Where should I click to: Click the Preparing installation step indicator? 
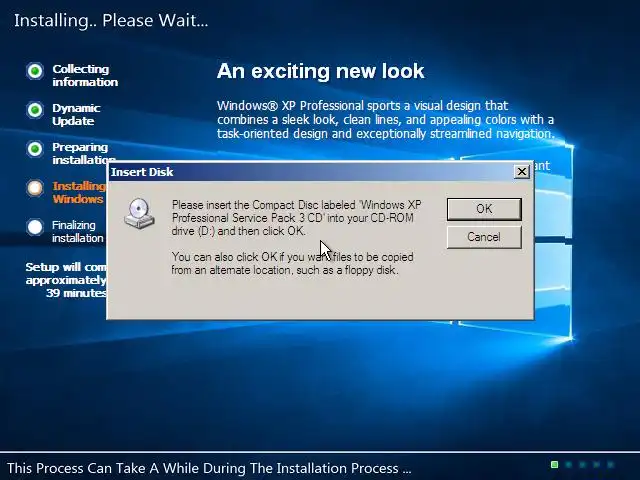coord(35,149)
